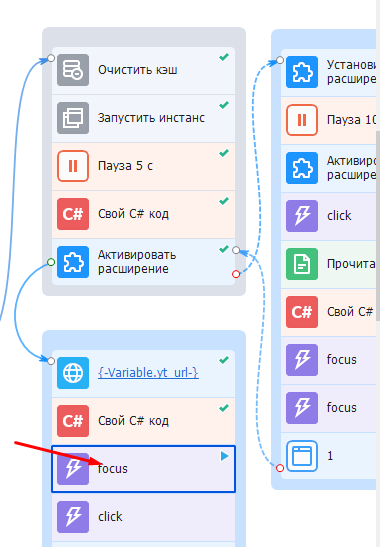380x547 pixels.
Task: Select lightning icon of focus directly above action 1
Action: (302, 408)
